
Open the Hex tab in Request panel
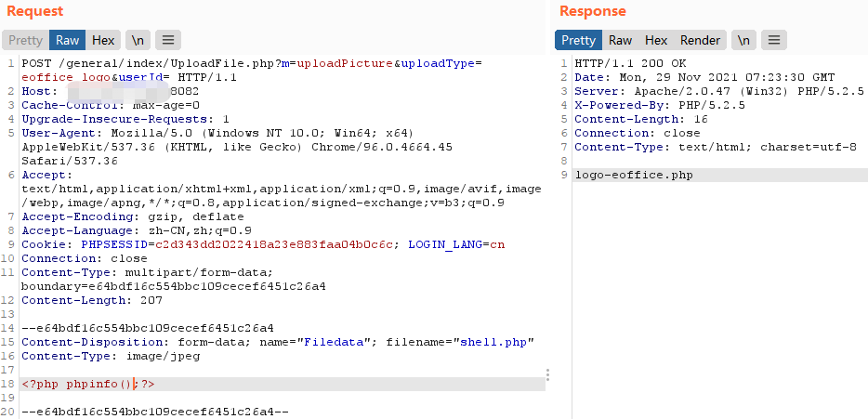point(103,40)
